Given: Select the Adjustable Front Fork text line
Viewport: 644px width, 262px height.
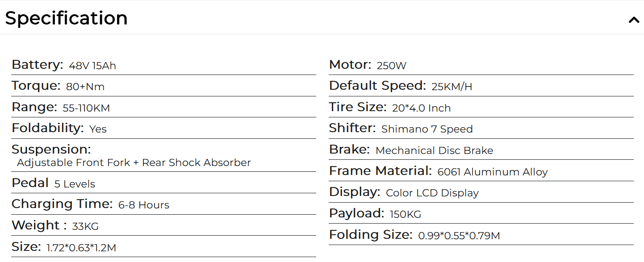Looking at the screenshot, I should tap(134, 163).
